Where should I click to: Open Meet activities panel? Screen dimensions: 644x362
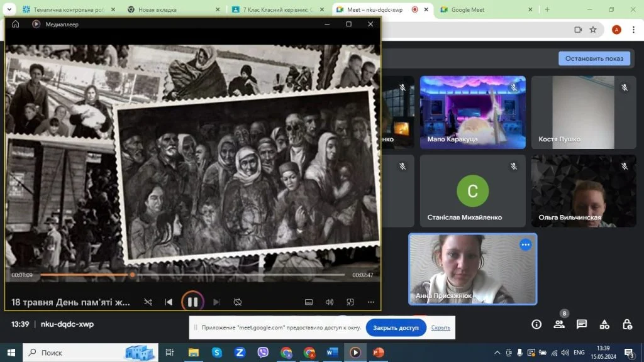pyautogui.click(x=604, y=324)
